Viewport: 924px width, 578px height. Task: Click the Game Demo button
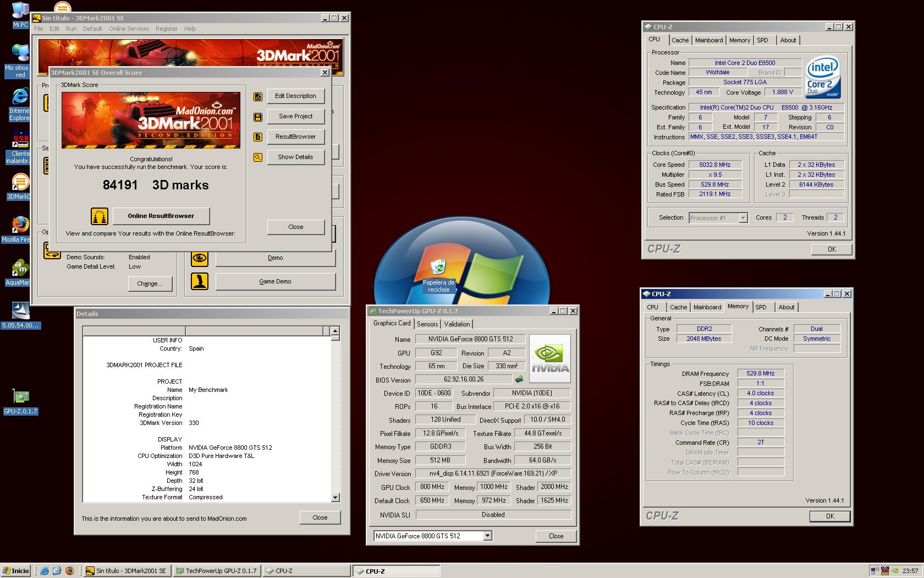[276, 282]
